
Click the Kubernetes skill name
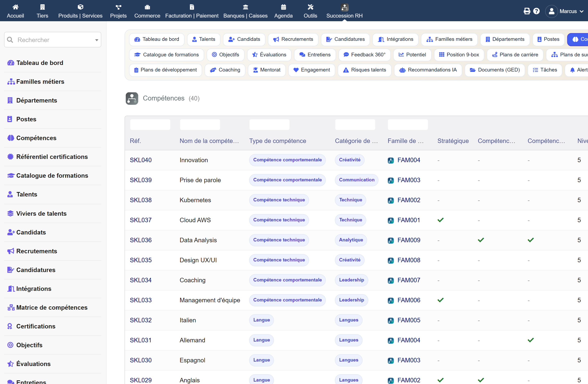195,200
